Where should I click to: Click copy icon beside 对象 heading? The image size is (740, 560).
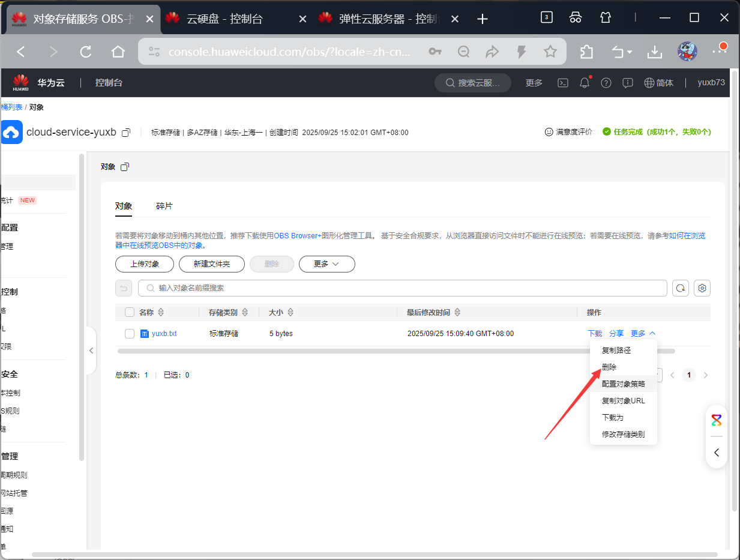coord(124,167)
